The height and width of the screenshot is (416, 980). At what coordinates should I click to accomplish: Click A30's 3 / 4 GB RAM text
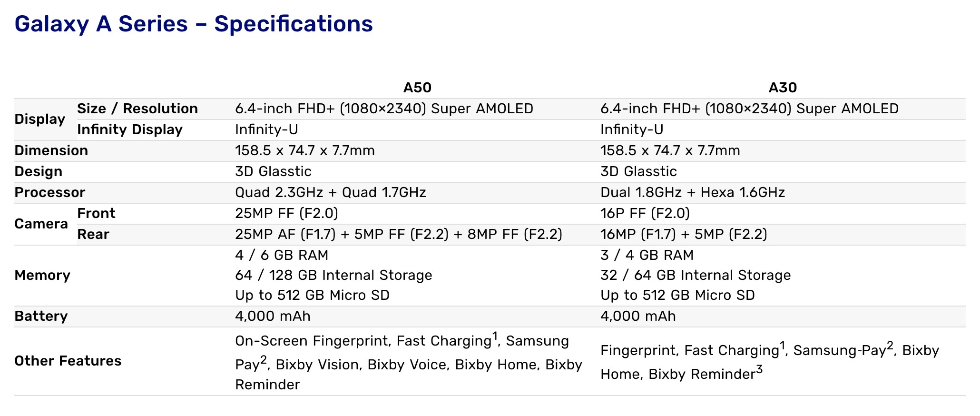647,255
